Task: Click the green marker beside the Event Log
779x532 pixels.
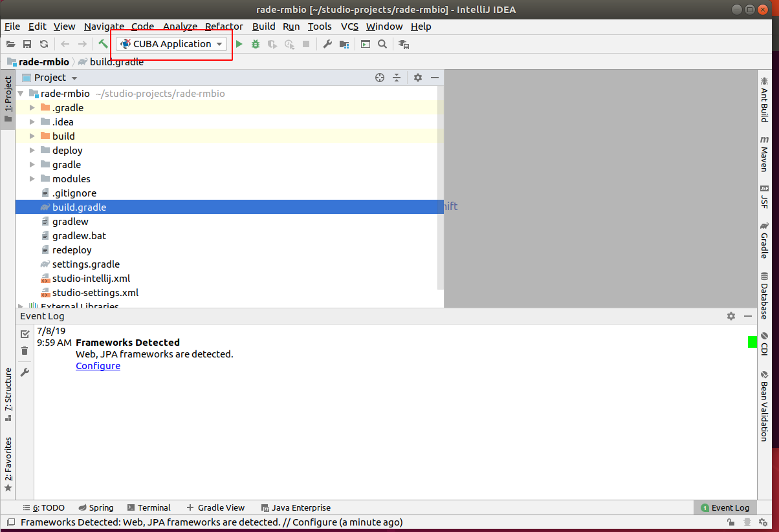Action: point(752,342)
